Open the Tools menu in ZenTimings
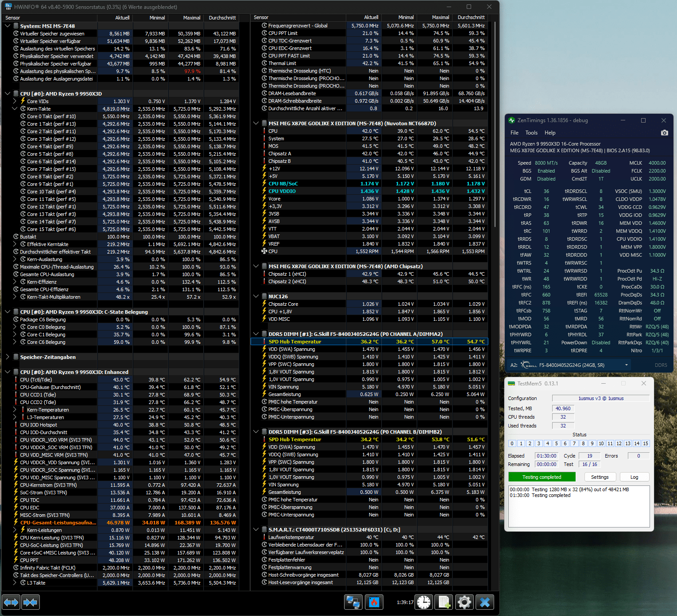The image size is (677, 616). 531,133
